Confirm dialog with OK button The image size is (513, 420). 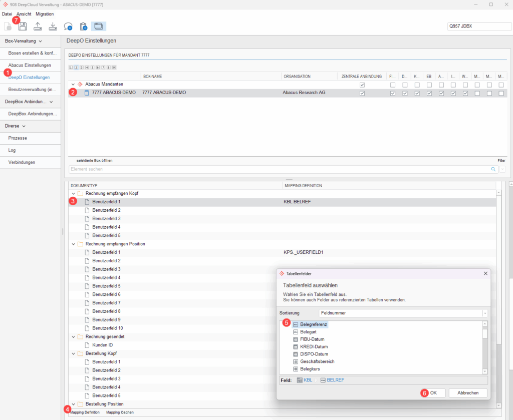[433, 393]
